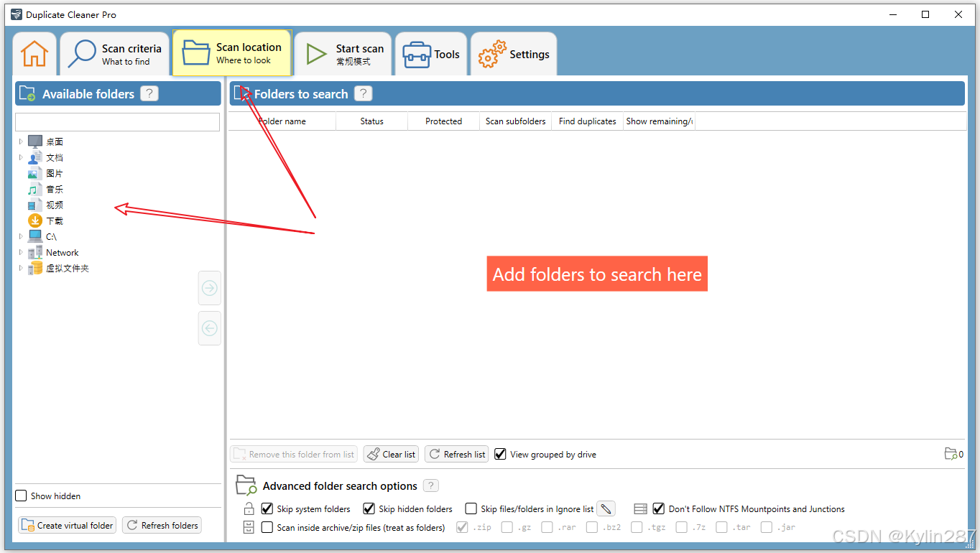
Task: Toggle the .rar archive checkbox
Action: [x=547, y=527]
